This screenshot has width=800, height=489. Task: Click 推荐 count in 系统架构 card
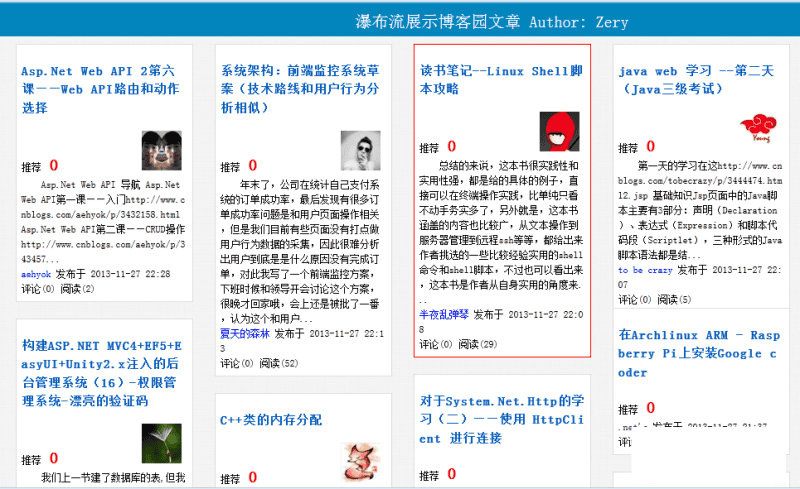tap(253, 165)
